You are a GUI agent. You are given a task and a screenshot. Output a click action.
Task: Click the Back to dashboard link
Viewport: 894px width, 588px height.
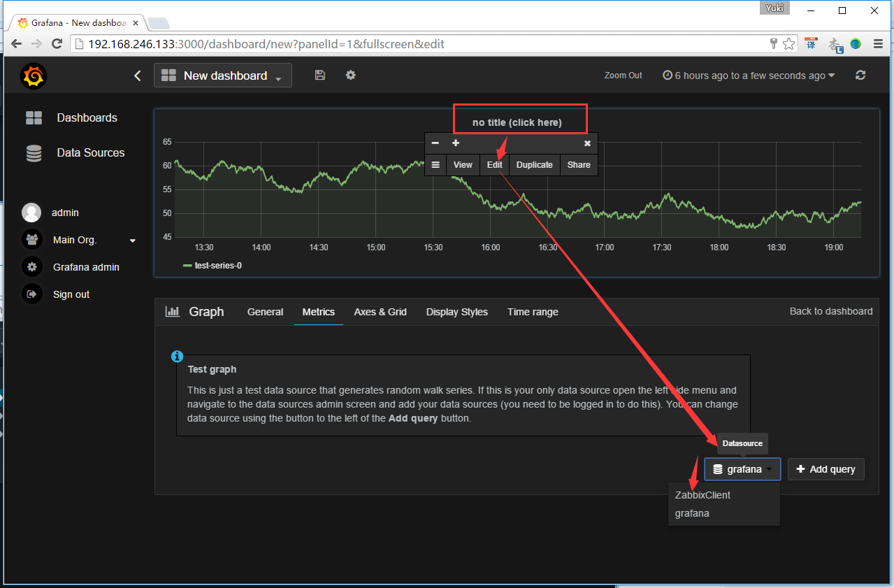[831, 311]
